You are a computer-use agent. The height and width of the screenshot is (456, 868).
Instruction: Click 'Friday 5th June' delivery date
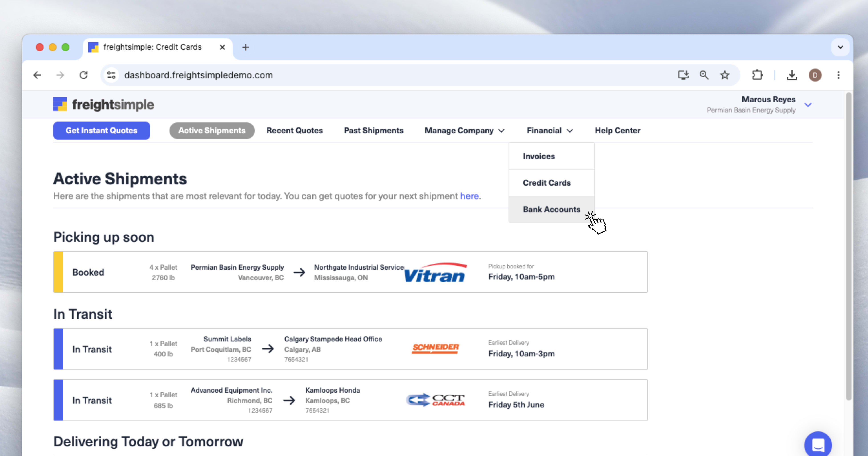pyautogui.click(x=516, y=404)
